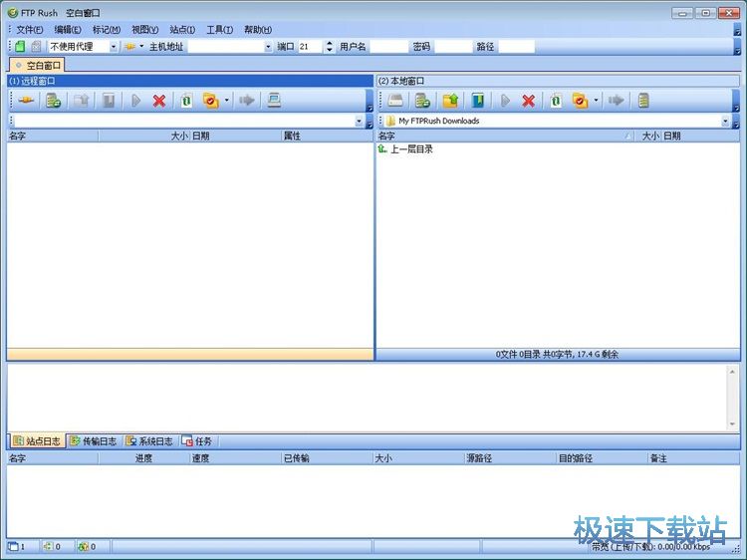Image resolution: width=747 pixels, height=560 pixels.
Task: Click the gray disconnect icon beside quick connect
Action: click(x=36, y=46)
